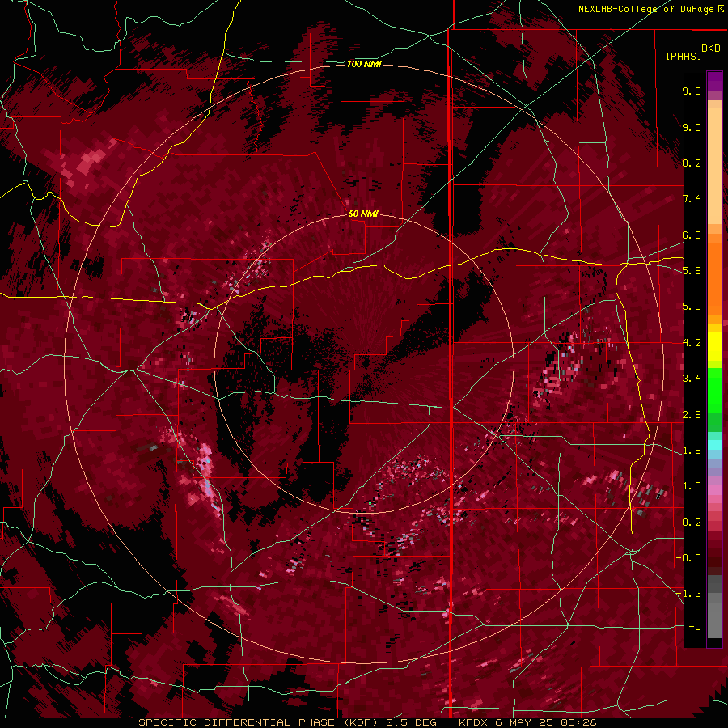
Task: Click the 100 NMI range ring label
Action: point(364,64)
